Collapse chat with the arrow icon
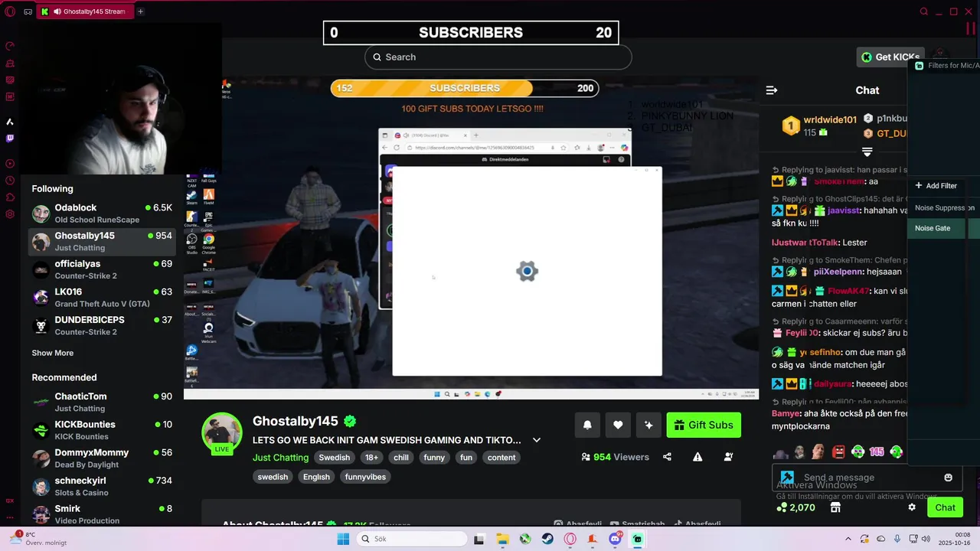980x551 pixels. (772, 90)
